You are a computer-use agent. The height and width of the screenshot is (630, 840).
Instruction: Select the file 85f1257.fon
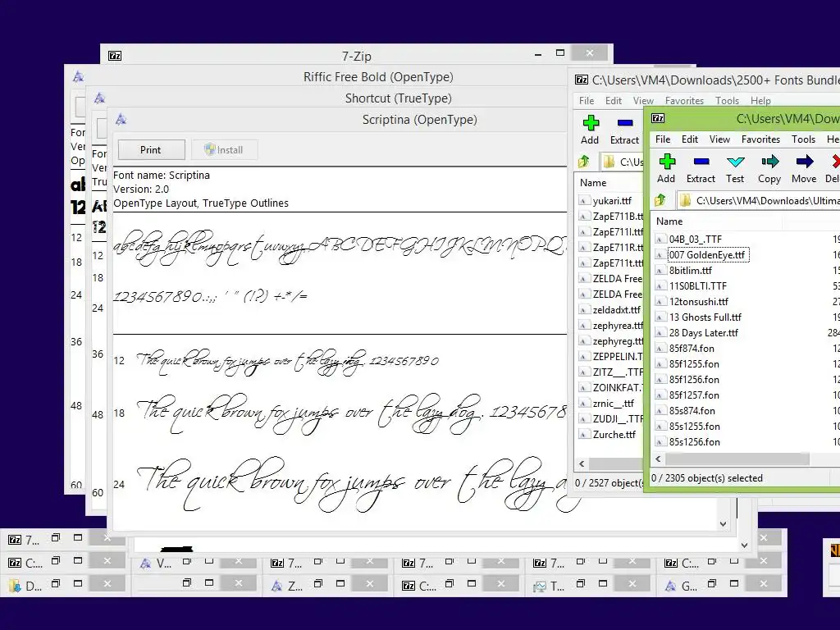pyautogui.click(x=694, y=395)
